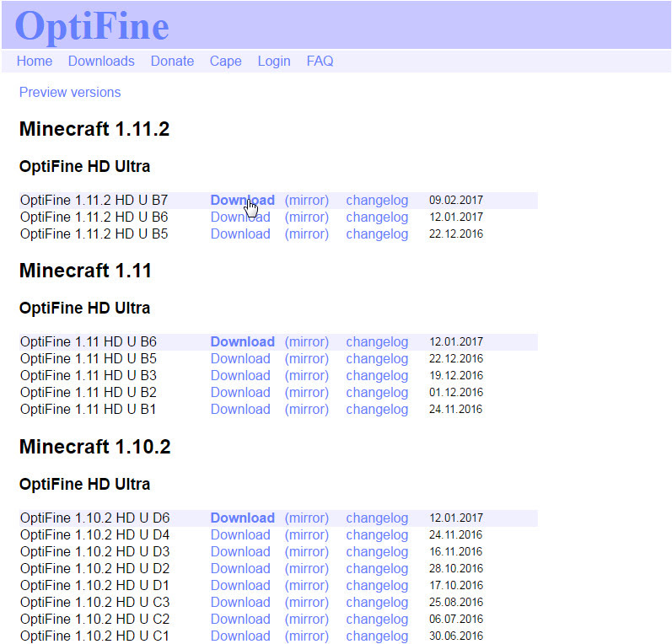View changelog for 1.10.2 HD U D1
The height and width of the screenshot is (644, 672).
[x=377, y=585]
